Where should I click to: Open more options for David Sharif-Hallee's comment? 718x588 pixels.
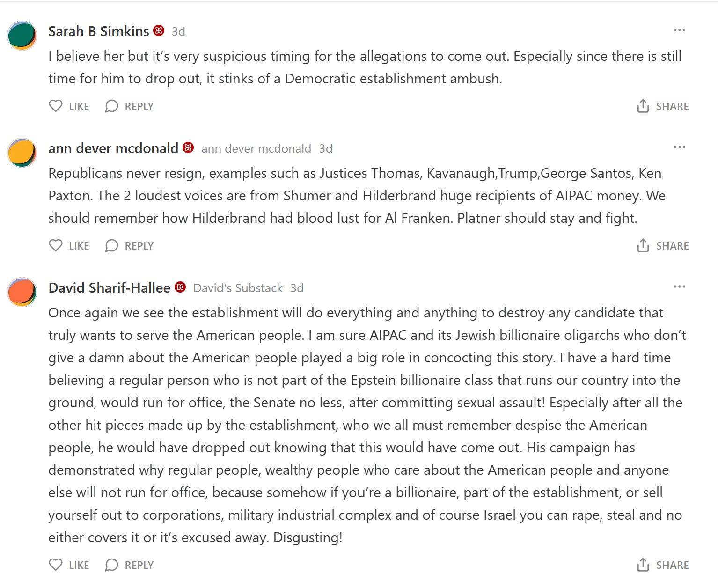point(679,287)
